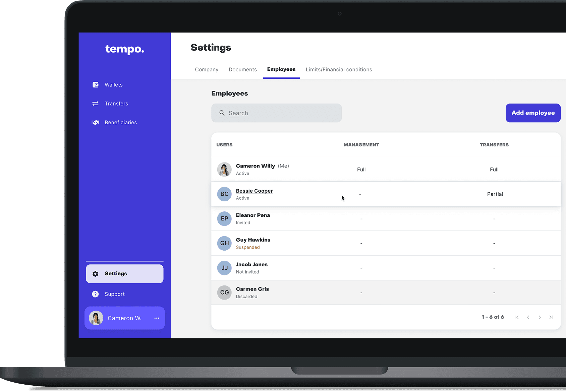Open Transfers via the arrows icon

[96, 104]
